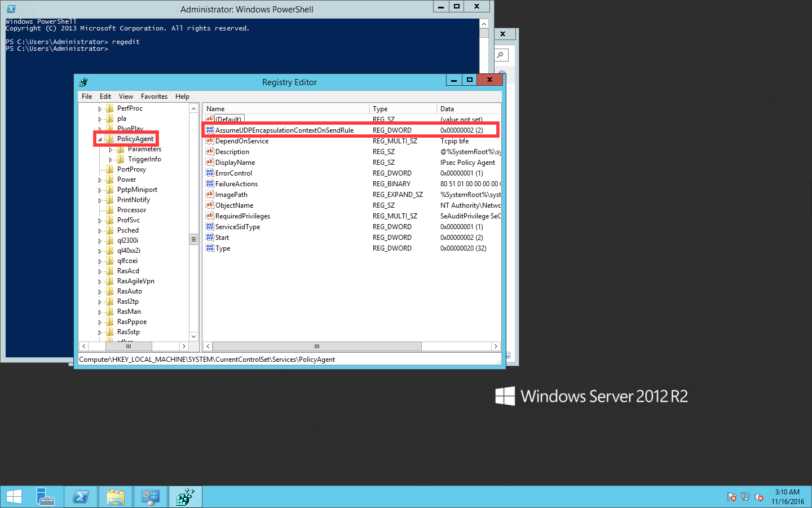This screenshot has width=812, height=508.
Task: Open PowerShell from the taskbar
Action: pos(81,497)
